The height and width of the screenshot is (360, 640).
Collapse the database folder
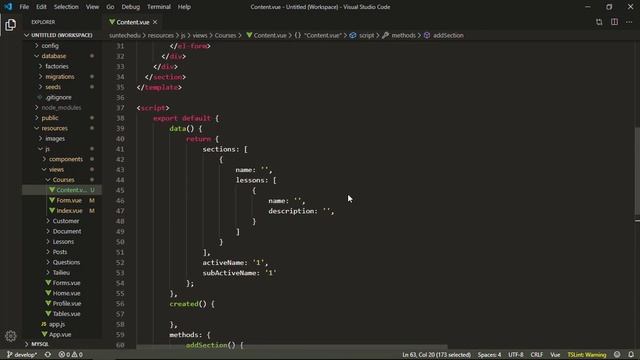53,56
